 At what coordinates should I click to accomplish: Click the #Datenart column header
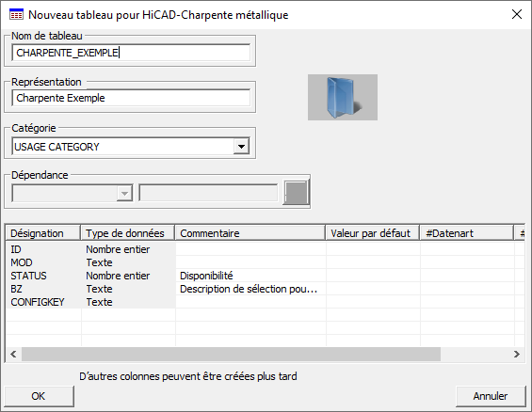(x=466, y=233)
